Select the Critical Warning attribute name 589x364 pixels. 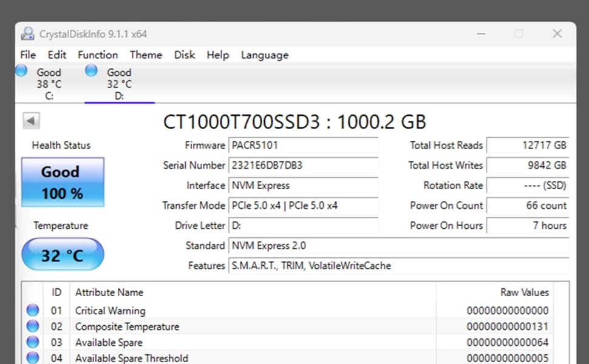pyautogui.click(x=110, y=311)
